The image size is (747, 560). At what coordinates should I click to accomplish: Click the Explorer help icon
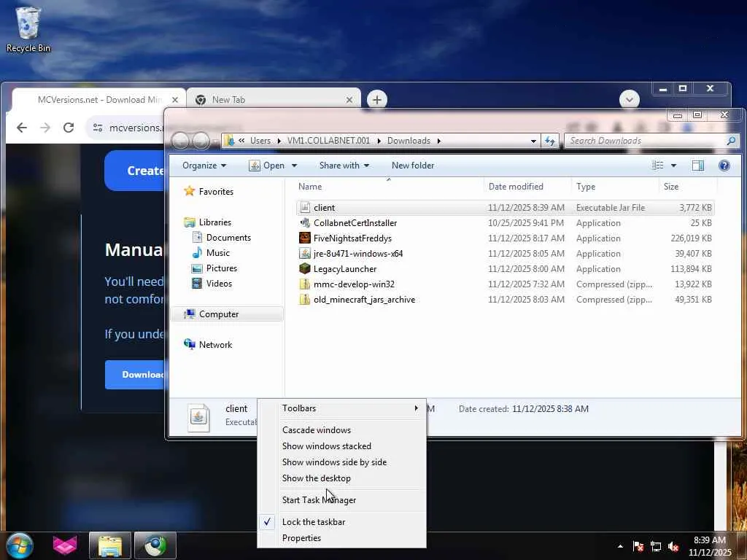click(x=724, y=166)
